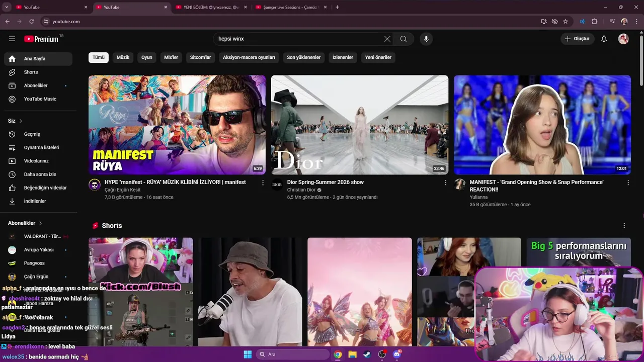Go to Ana Sayfa in sidebar

coord(38,59)
